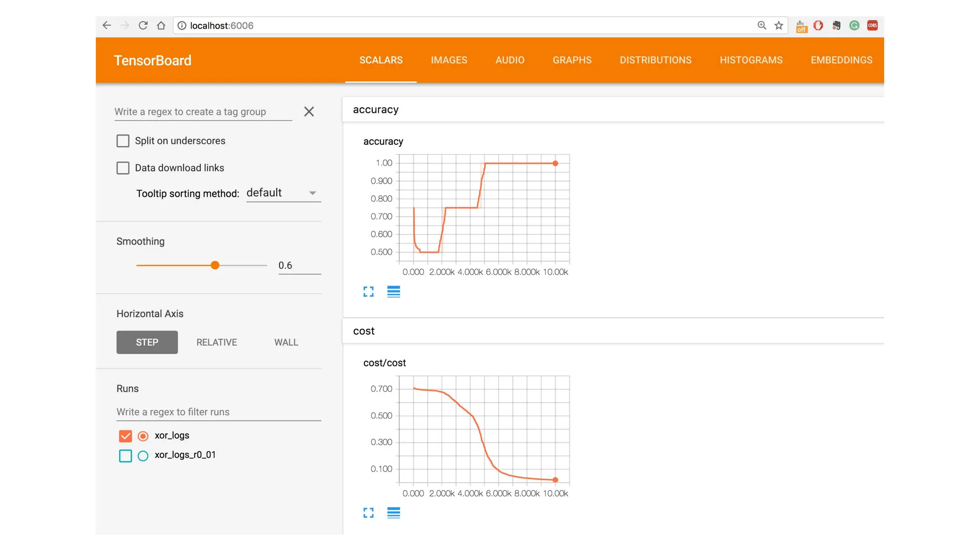
Task: Click the browser home icon
Action: (161, 25)
